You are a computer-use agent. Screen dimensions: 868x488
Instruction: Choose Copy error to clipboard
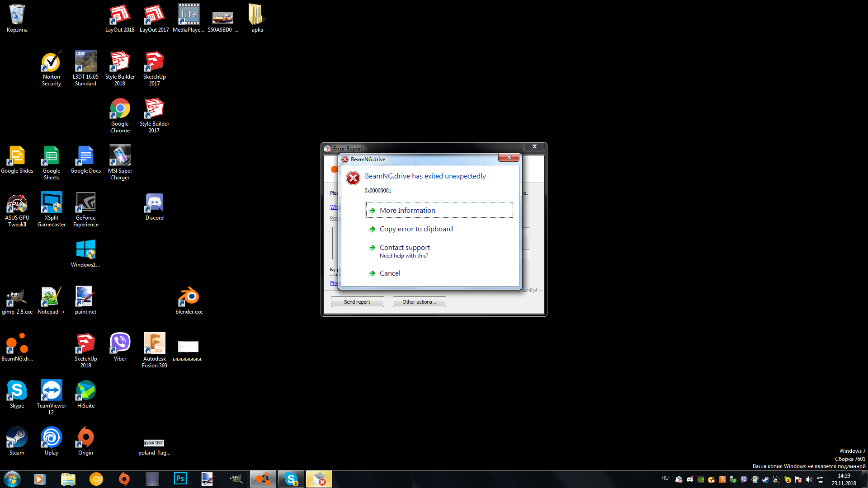click(x=439, y=229)
